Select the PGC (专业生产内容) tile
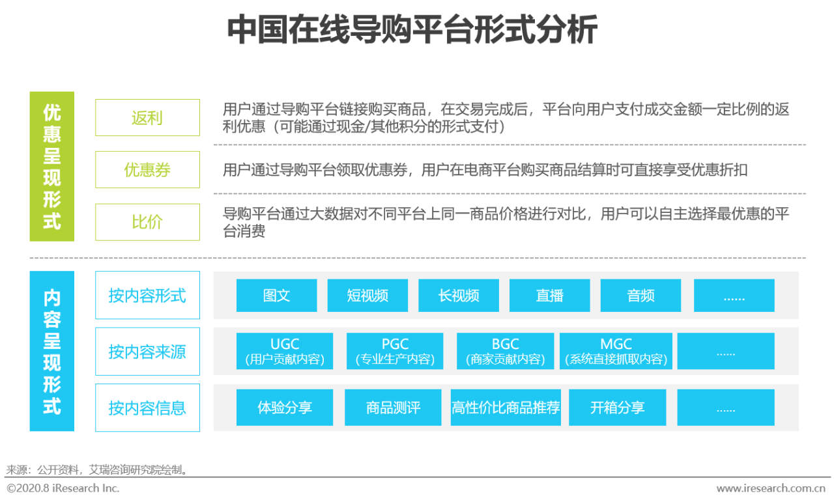 click(395, 352)
